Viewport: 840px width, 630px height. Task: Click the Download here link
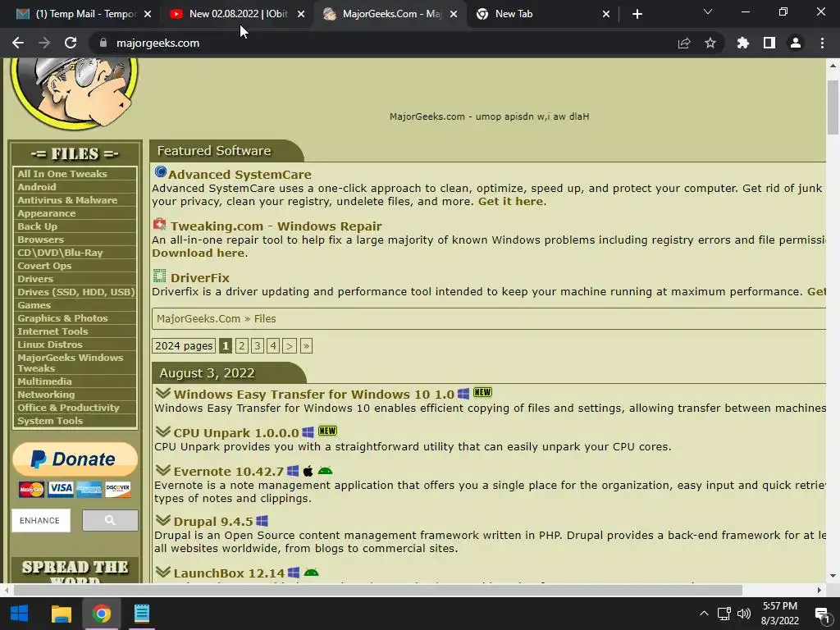pos(199,253)
